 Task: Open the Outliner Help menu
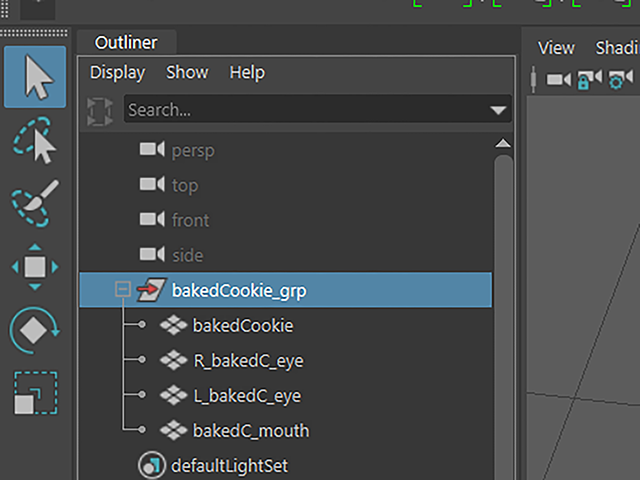click(x=247, y=73)
